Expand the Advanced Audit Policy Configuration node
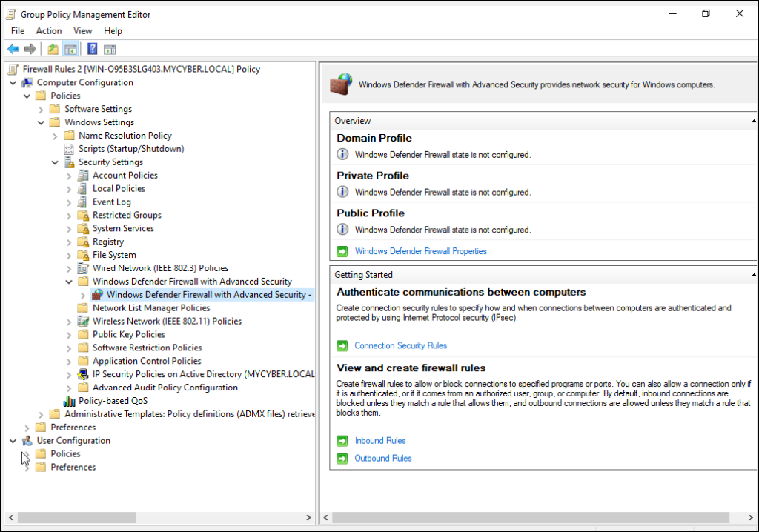This screenshot has width=759, height=532. pos(69,388)
